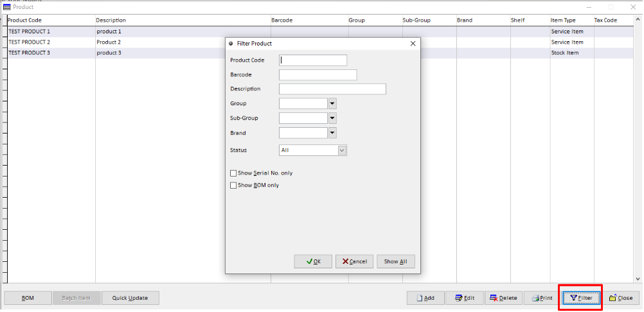Viewport: 644px width, 312px height.
Task: Click the Quick Update button
Action: tap(130, 298)
